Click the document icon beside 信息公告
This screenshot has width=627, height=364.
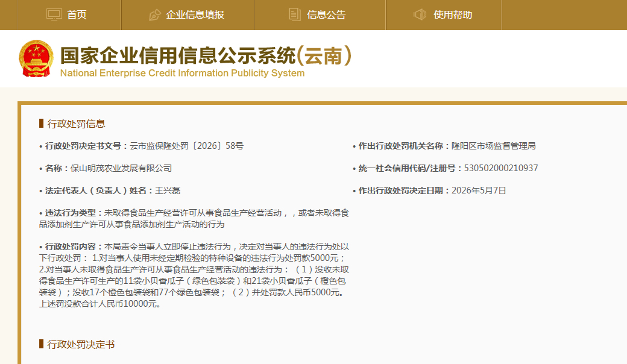tap(295, 15)
